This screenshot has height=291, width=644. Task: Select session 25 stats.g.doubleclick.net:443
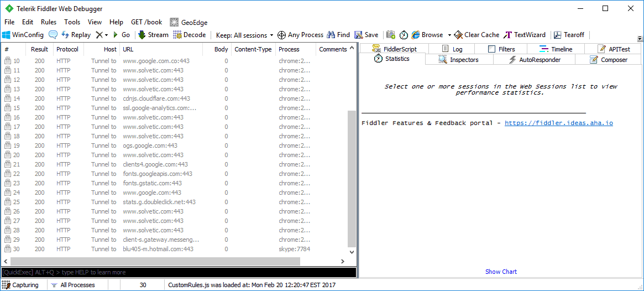coord(175,202)
